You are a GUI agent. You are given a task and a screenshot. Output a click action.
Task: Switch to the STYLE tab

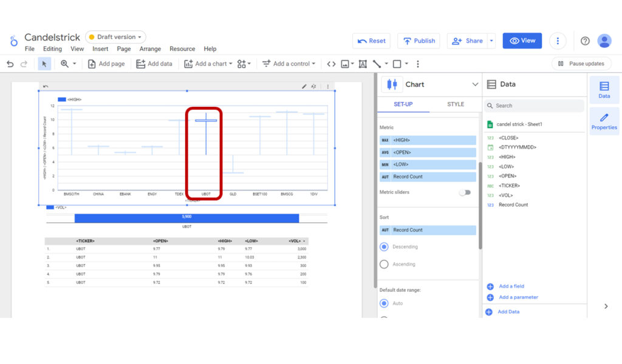[456, 104]
